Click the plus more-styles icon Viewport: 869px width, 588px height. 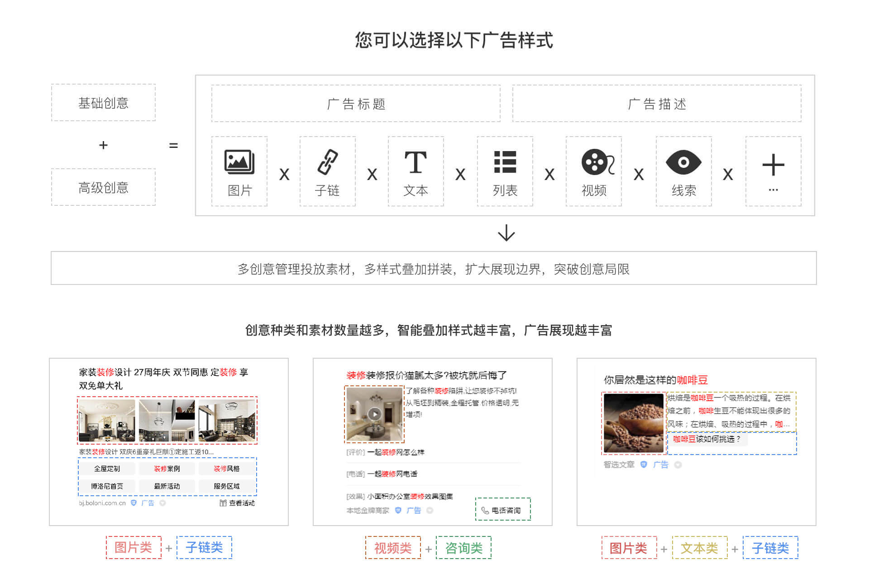click(x=773, y=165)
